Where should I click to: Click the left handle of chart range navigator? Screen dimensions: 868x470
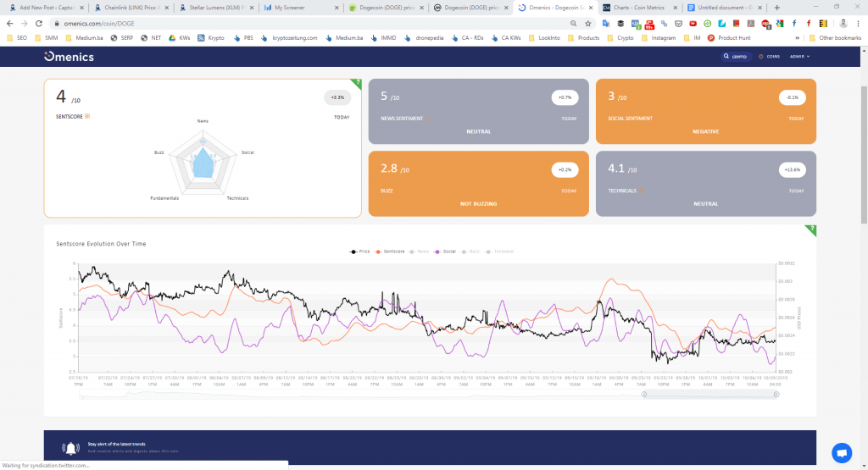[644, 395]
